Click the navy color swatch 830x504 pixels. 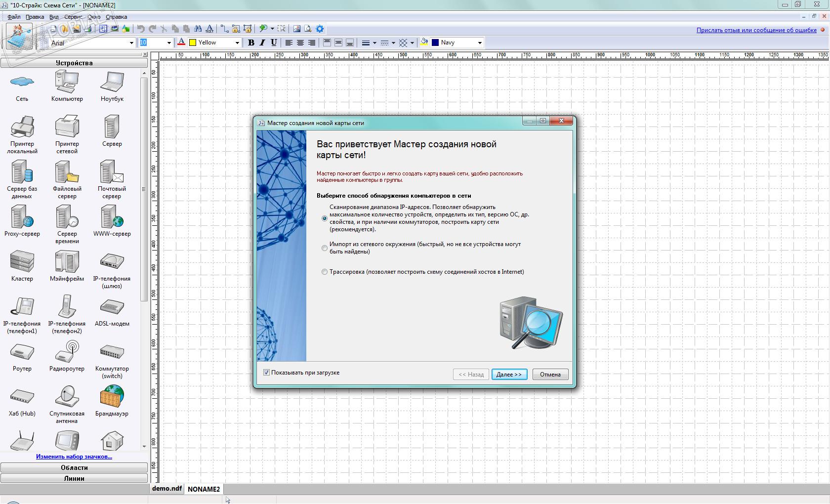tap(435, 42)
